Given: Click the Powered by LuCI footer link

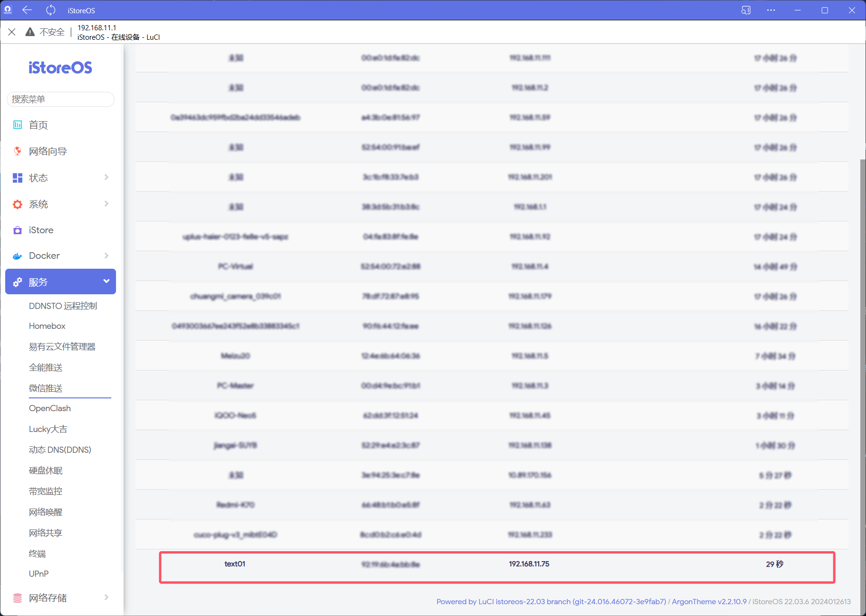Looking at the screenshot, I should pyautogui.click(x=551, y=602).
